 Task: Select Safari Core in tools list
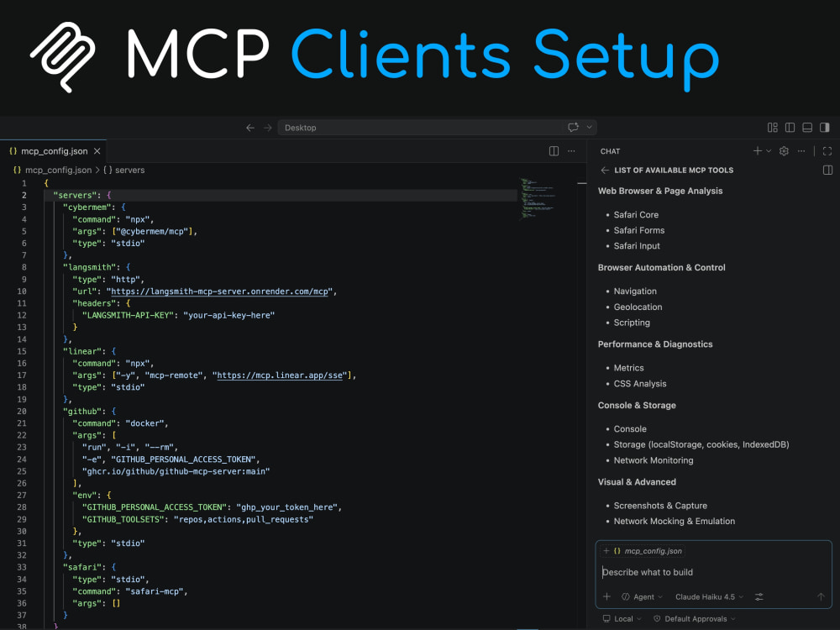tap(636, 215)
